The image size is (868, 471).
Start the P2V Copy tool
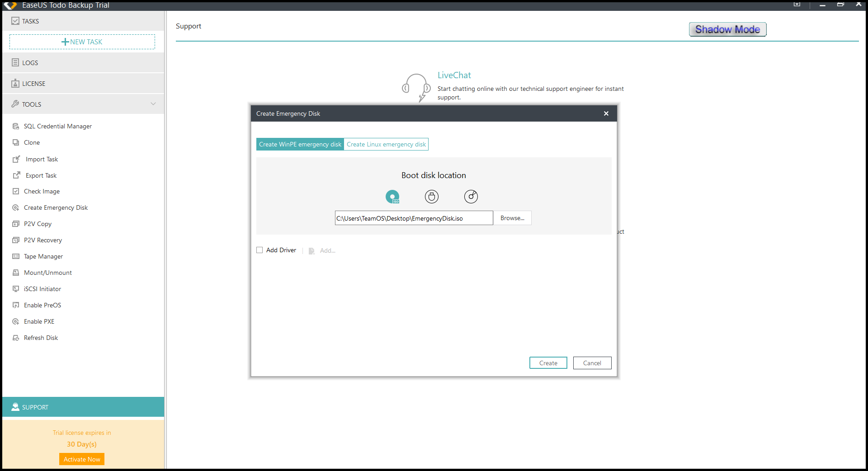(38, 224)
